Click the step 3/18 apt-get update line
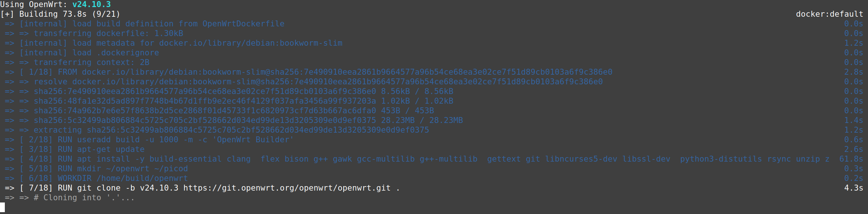This screenshot has width=868, height=214. tap(101, 149)
